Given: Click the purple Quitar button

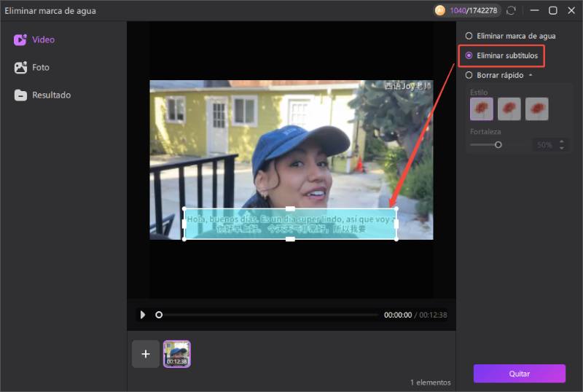Looking at the screenshot, I should [519, 374].
